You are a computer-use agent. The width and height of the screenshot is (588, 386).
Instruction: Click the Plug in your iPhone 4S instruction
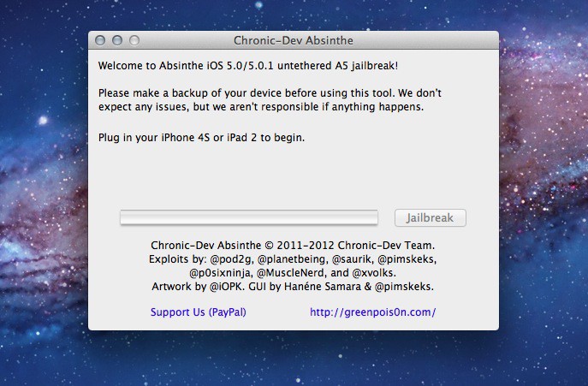201,137
